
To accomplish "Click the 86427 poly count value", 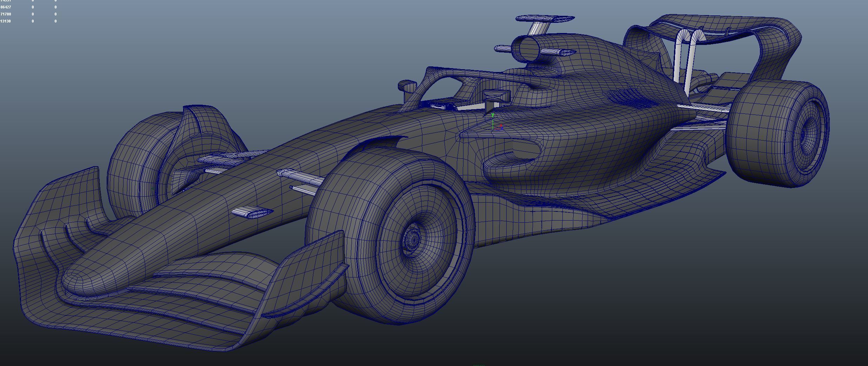I will 6,7.
